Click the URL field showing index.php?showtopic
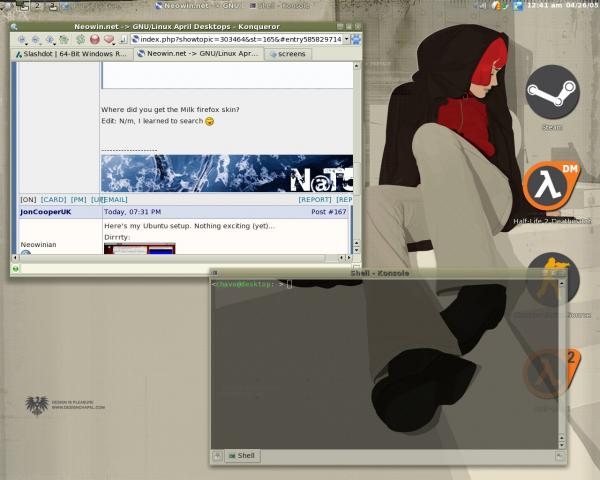600x480 pixels. coord(240,39)
